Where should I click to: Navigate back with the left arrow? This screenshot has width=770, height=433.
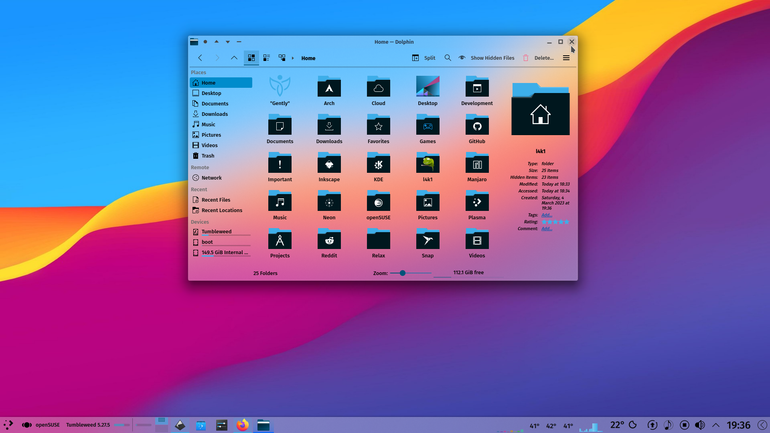200,58
